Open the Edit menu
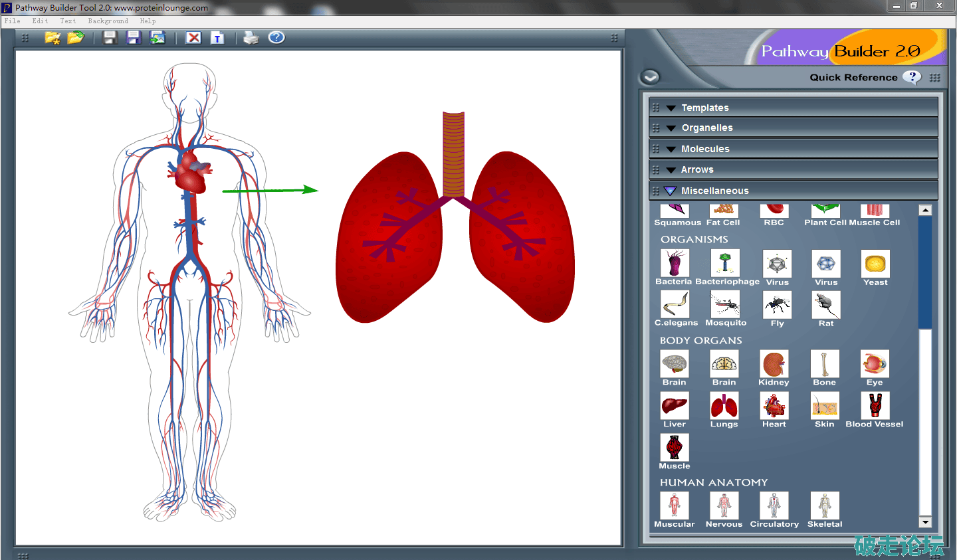This screenshot has height=560, width=957. coord(40,21)
